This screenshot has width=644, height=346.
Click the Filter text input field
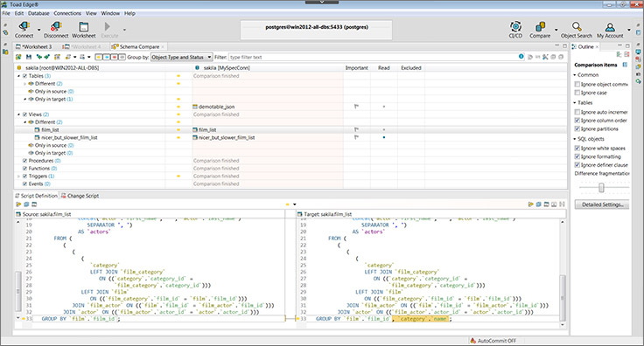tap(373, 57)
